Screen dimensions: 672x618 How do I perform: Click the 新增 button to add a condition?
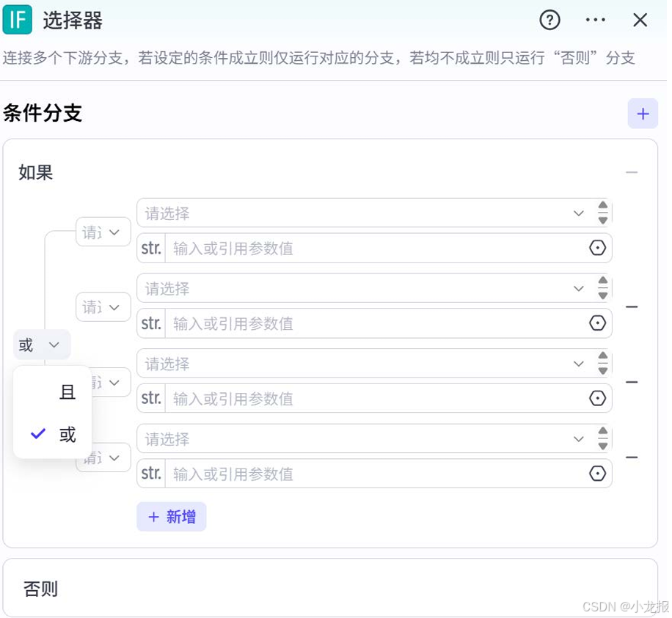click(171, 517)
